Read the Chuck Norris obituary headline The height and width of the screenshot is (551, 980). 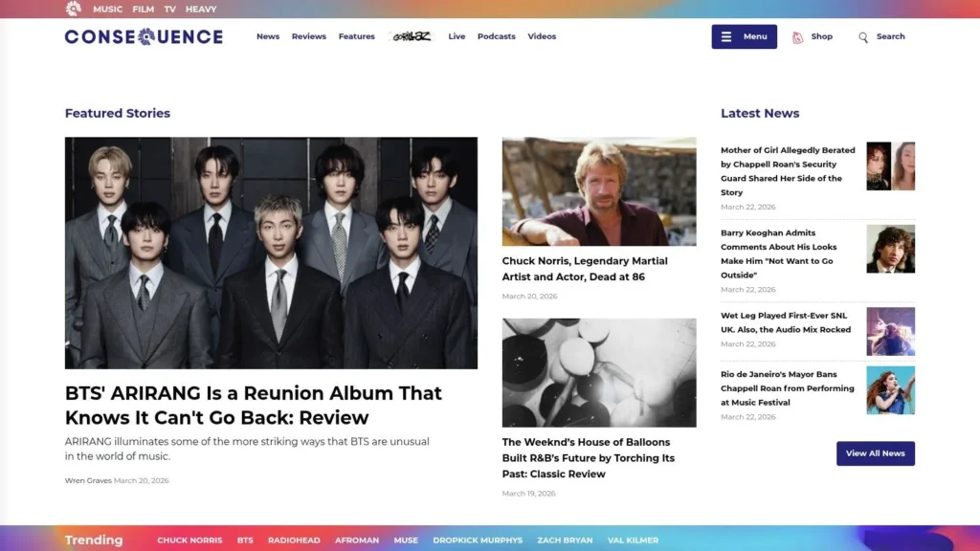coord(585,269)
